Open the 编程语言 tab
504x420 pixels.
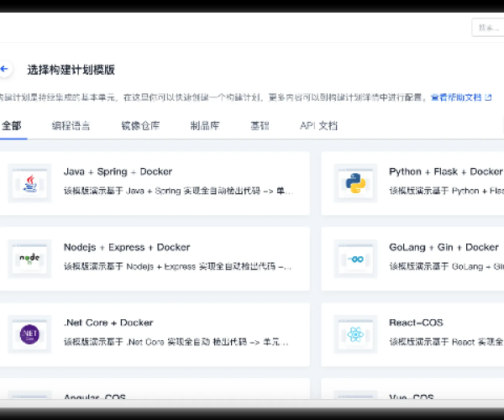click(x=71, y=126)
